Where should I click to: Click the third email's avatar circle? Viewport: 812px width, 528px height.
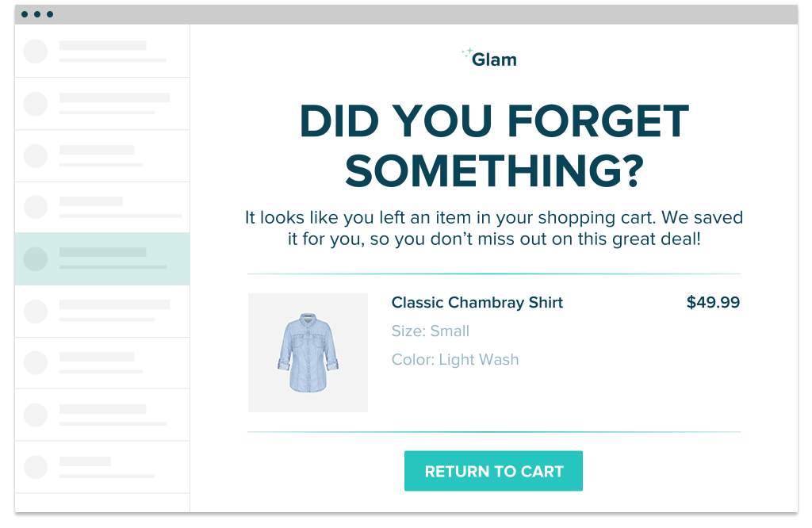tap(36, 155)
